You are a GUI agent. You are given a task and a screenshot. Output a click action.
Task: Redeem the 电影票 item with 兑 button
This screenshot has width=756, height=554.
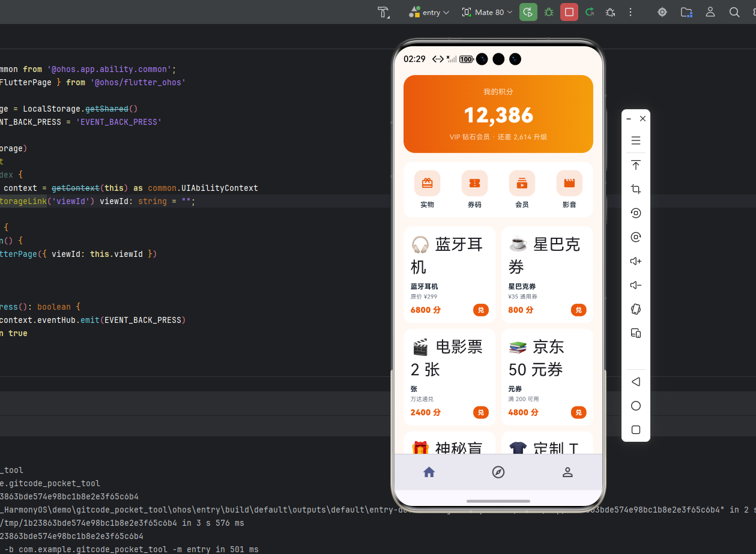[481, 412]
